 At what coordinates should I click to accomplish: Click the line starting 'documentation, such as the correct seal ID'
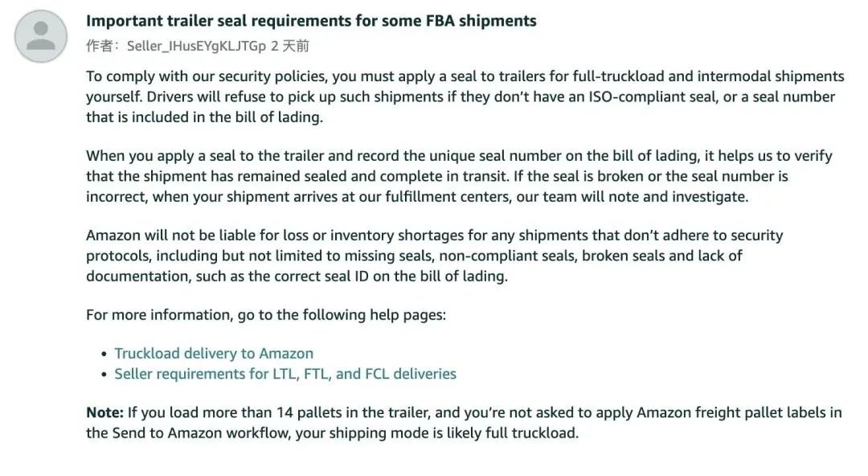point(297,277)
